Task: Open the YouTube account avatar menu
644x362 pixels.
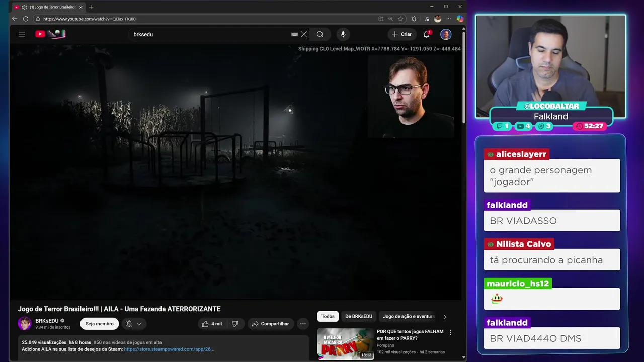Action: tap(446, 34)
